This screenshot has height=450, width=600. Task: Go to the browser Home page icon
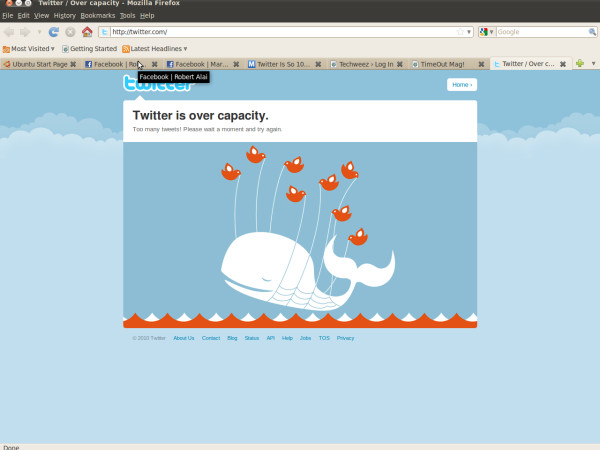coord(87,32)
